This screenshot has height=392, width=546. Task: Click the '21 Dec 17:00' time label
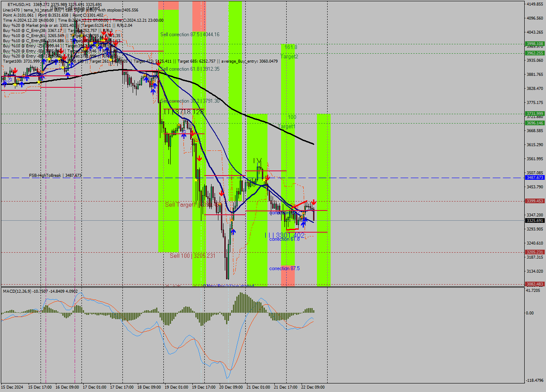coord(286,387)
